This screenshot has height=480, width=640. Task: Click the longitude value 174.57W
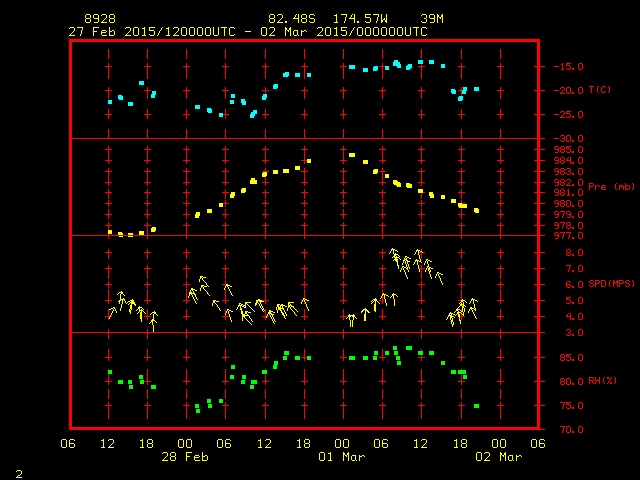point(361,19)
